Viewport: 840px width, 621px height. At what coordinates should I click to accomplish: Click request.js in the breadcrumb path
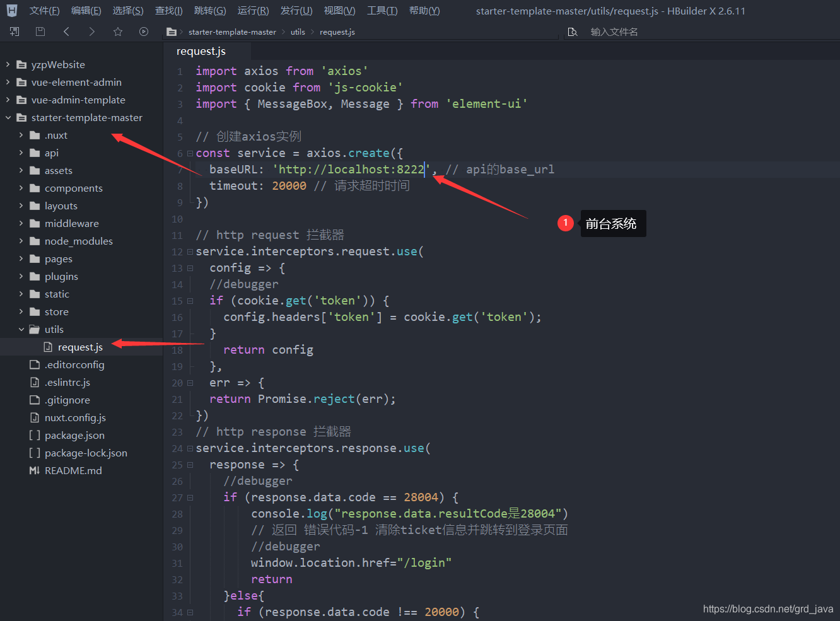pos(337,32)
